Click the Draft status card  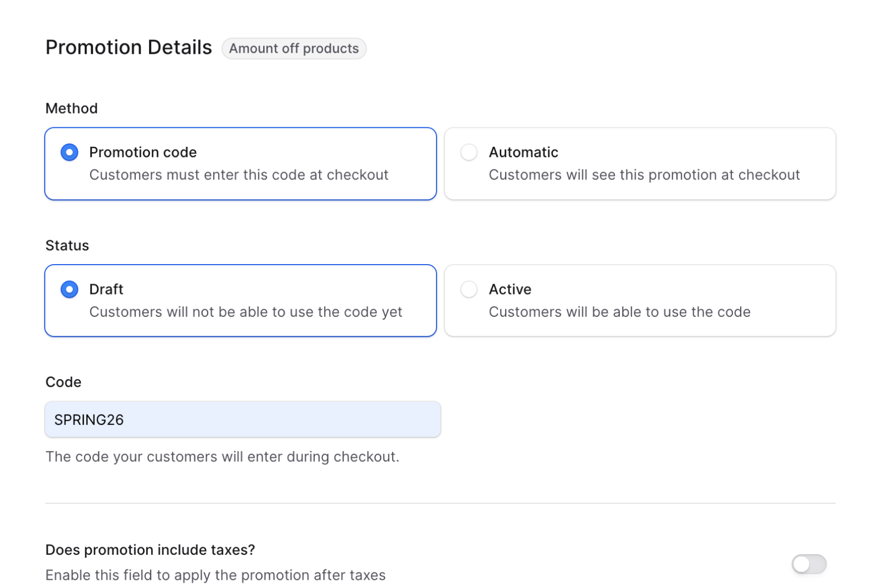(241, 300)
